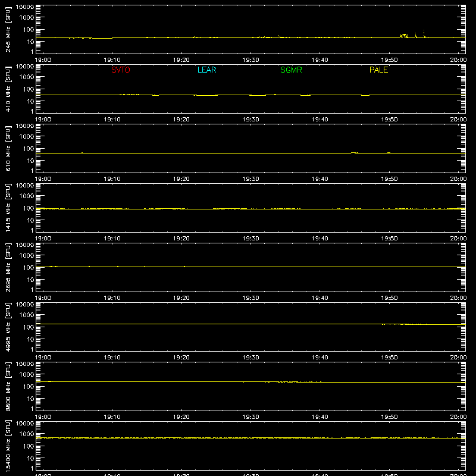The width and height of the screenshot is (476, 476).
Task: Click the cyan LEAR station label
Action: click(206, 70)
